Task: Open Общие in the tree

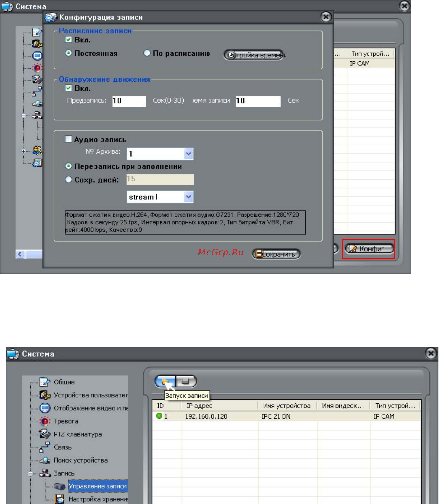Action: tap(64, 382)
